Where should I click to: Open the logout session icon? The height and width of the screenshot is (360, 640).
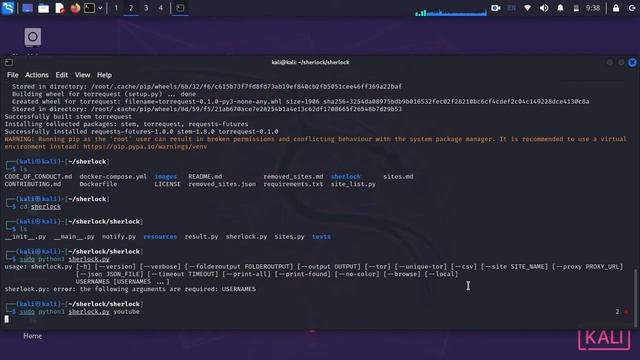point(632,8)
